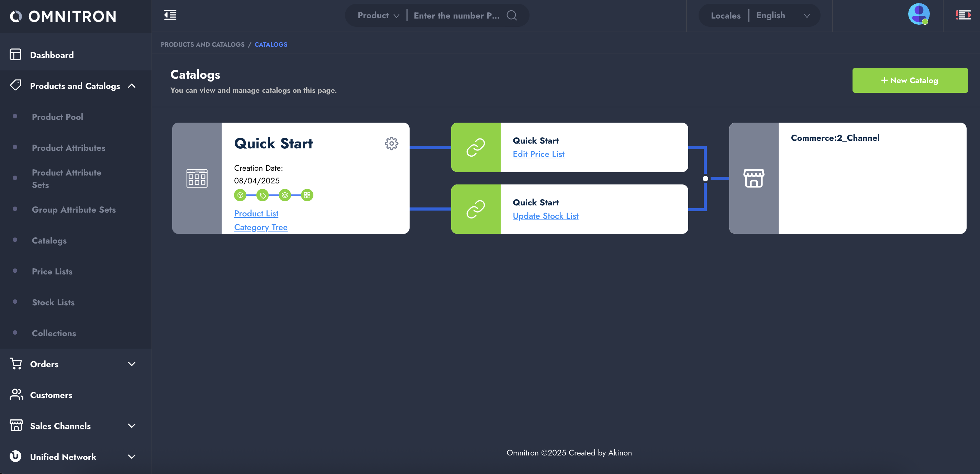Open Product Pool menu item
This screenshot has height=474, width=980.
click(x=57, y=117)
